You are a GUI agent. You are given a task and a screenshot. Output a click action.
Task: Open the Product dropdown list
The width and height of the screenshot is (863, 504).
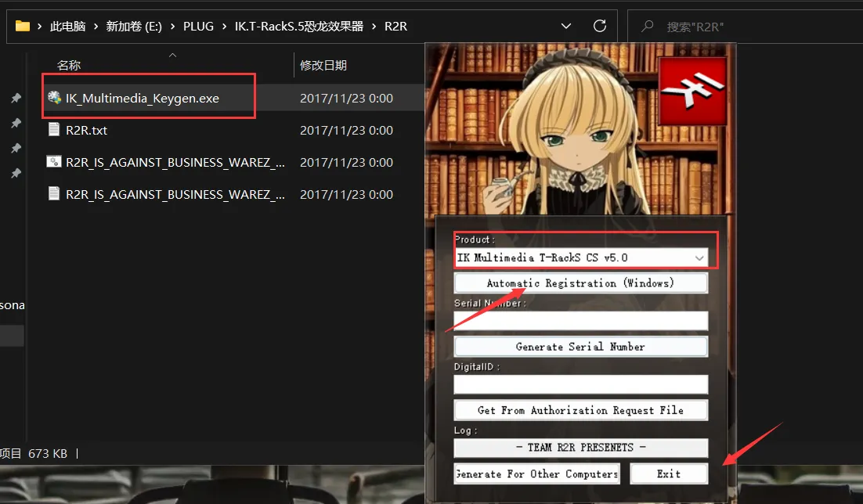tap(699, 257)
